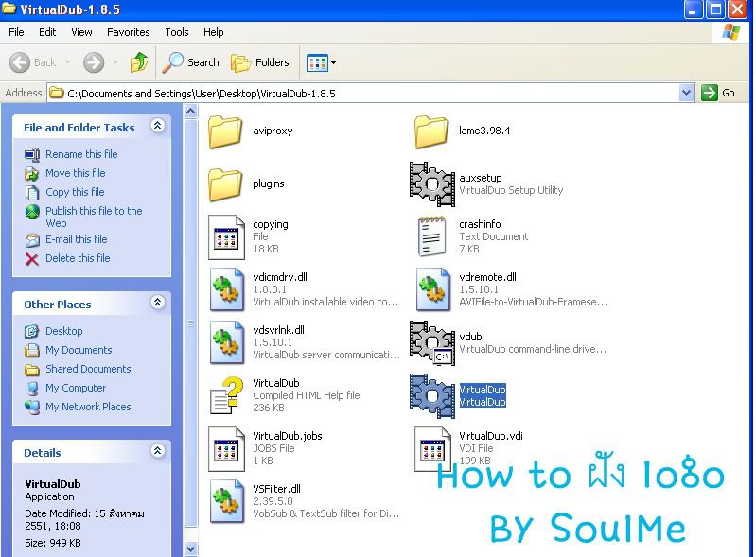Select the vdicmdrv.dll file icon
Viewport: 756px width, 557px height.
tap(226, 289)
